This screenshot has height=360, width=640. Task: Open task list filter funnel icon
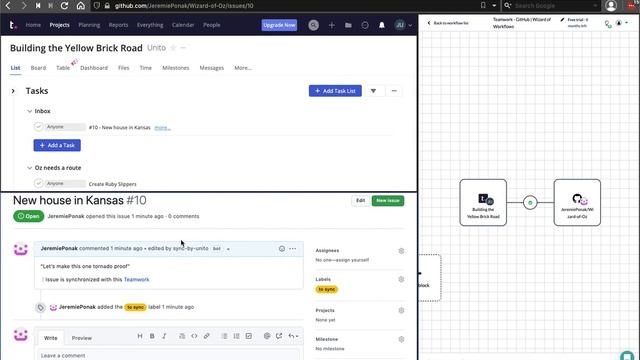(x=373, y=91)
